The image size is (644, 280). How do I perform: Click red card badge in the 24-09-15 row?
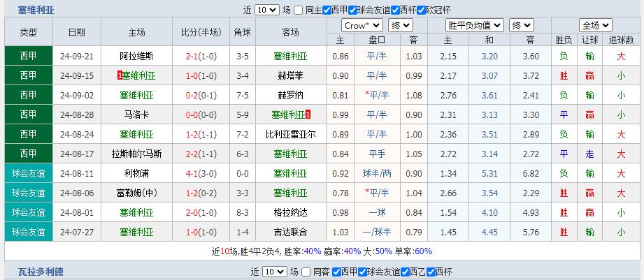(x=120, y=75)
